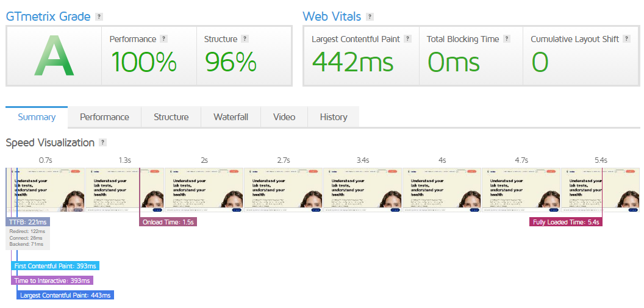Click the Web Vitals heading
Viewport: 644px width, 308px height.
pos(332,17)
